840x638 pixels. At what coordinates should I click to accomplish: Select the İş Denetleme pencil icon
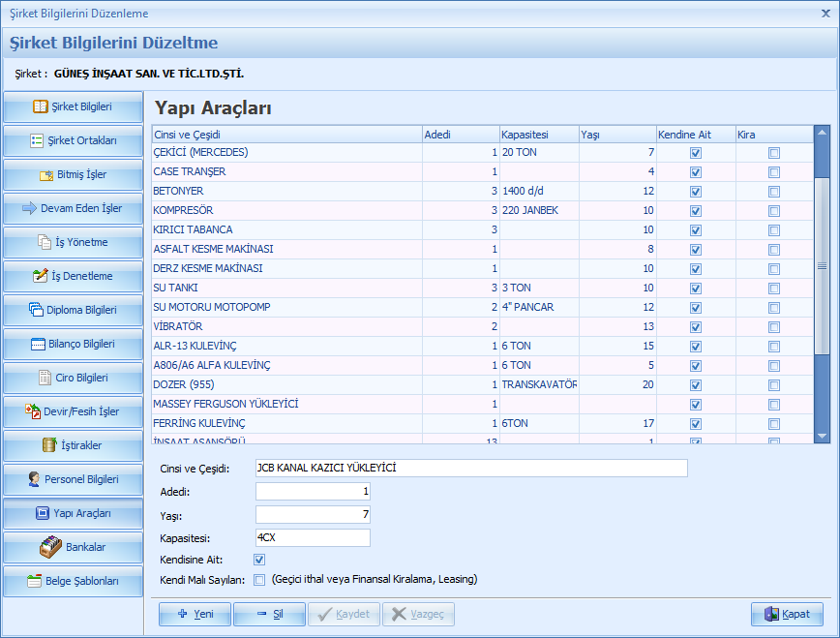pyautogui.click(x=41, y=276)
